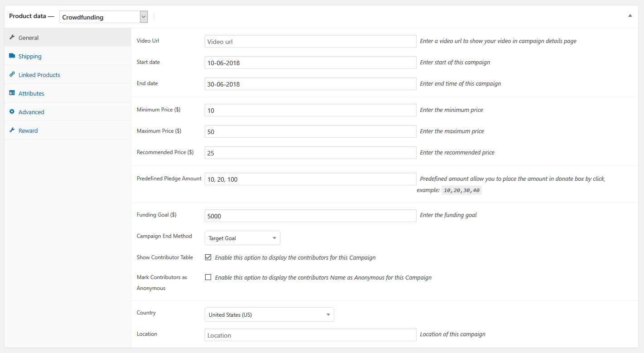Click the empty Location input field

pos(310,334)
